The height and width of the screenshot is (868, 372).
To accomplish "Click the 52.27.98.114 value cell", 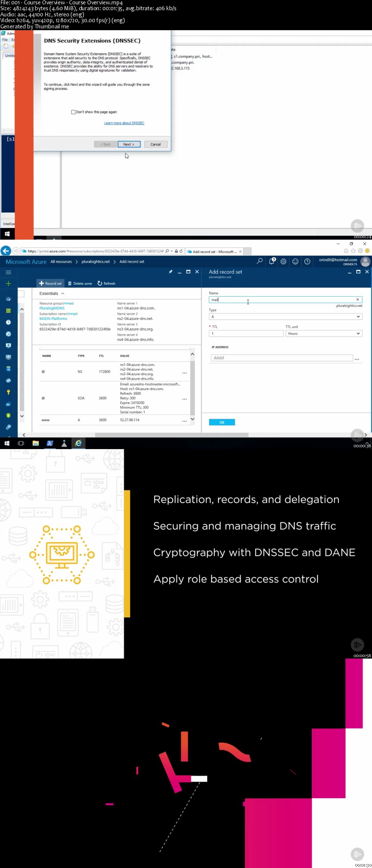I will 130,420.
